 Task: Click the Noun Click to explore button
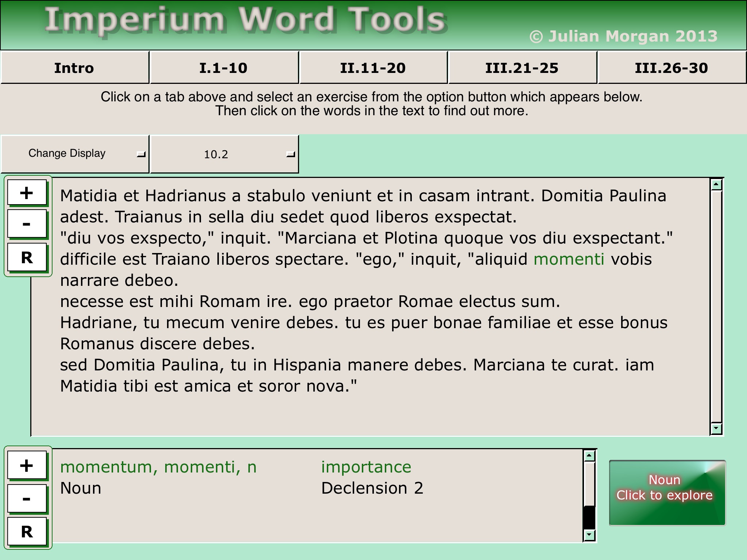tap(667, 493)
